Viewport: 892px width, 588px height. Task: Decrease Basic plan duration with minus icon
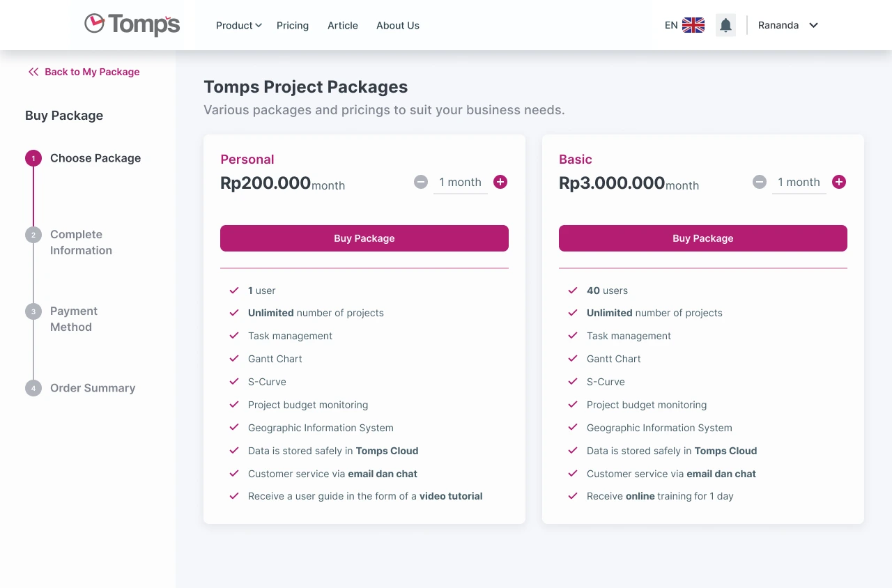[x=760, y=182]
